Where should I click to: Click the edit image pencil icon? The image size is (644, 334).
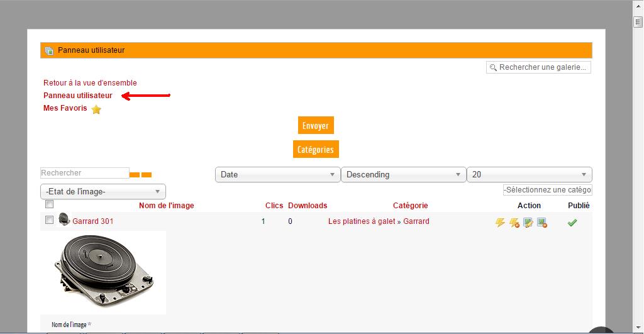[x=528, y=223]
